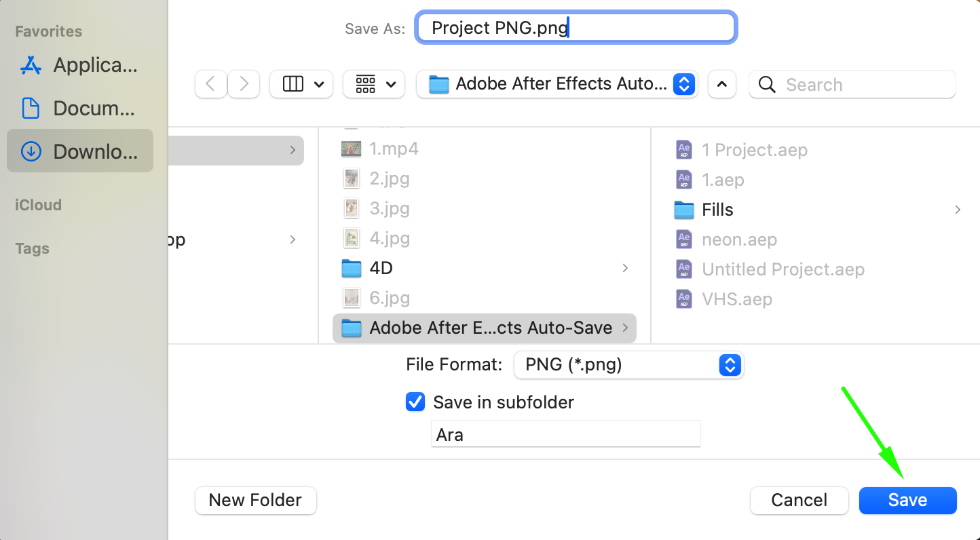Open the item grouping options button

pyautogui.click(x=374, y=84)
